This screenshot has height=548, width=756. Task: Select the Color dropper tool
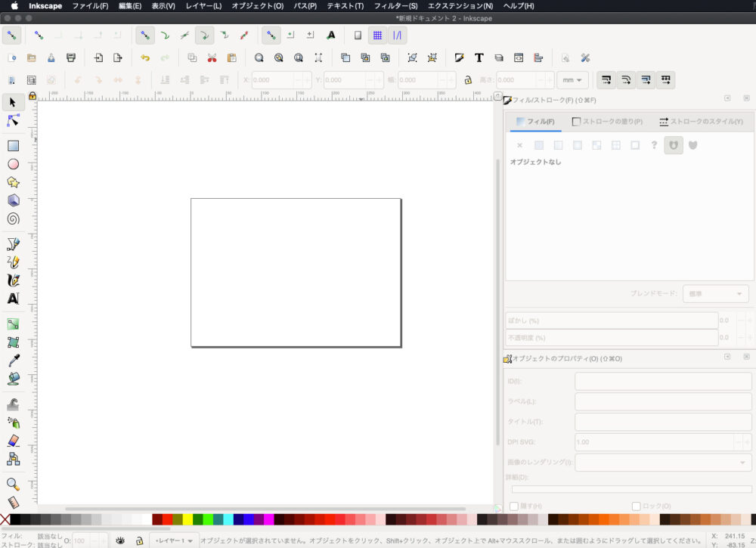[13, 361]
